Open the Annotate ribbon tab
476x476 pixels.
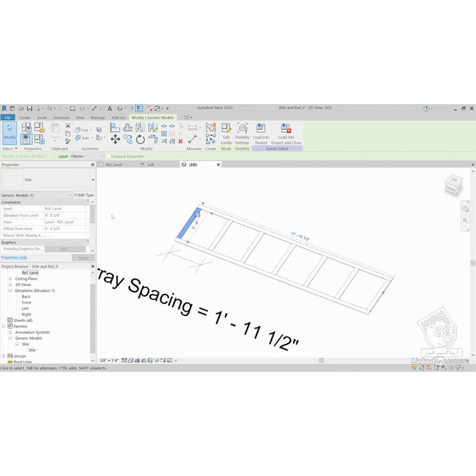pos(61,117)
